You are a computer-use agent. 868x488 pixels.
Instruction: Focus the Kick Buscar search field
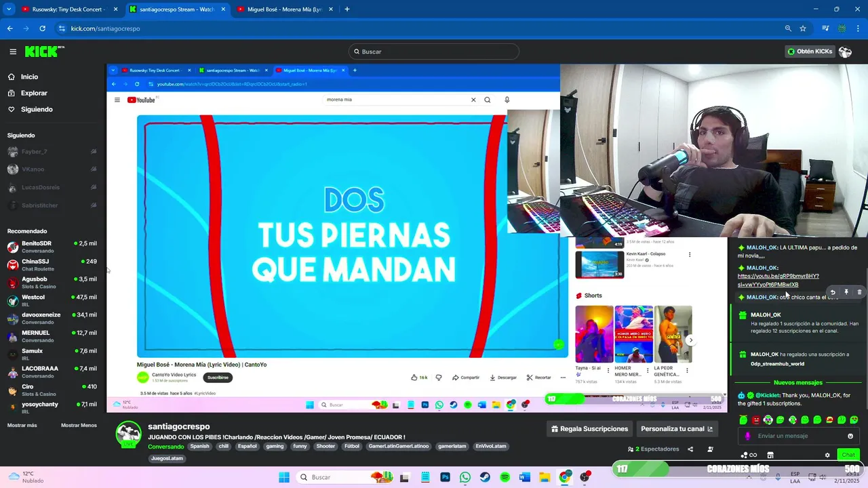click(x=434, y=52)
